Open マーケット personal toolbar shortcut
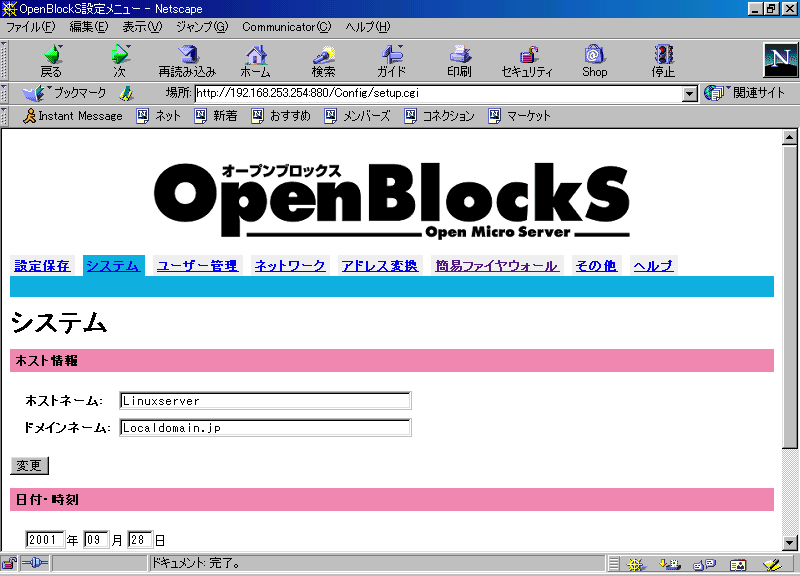 tap(519, 116)
